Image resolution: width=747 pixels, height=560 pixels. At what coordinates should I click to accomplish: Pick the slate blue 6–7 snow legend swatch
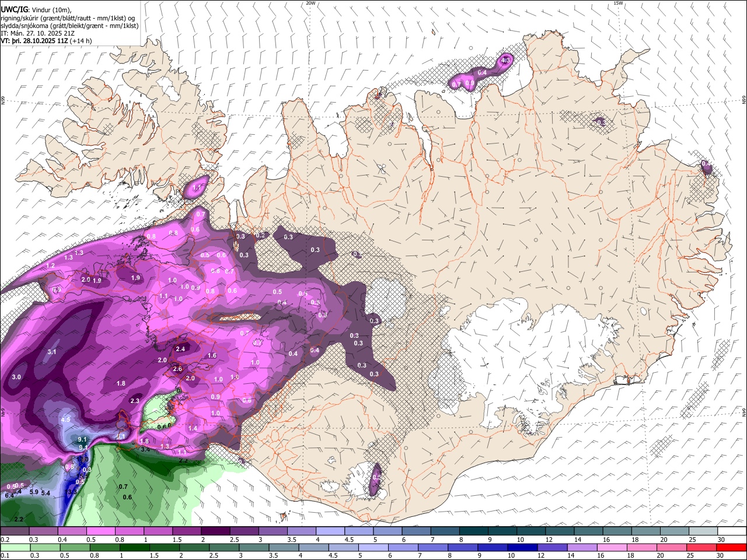[x=416, y=531]
